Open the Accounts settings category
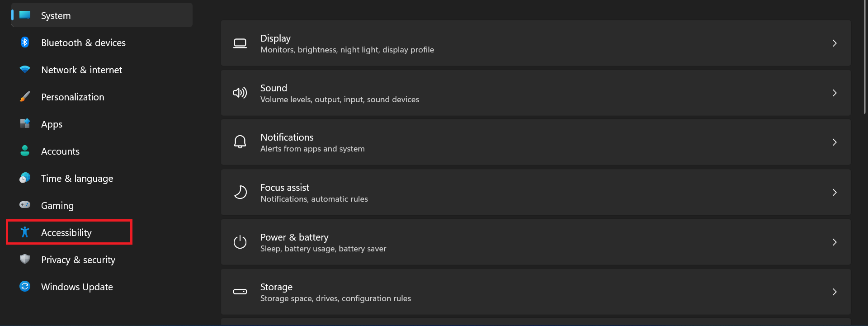The width and height of the screenshot is (868, 326). [60, 151]
